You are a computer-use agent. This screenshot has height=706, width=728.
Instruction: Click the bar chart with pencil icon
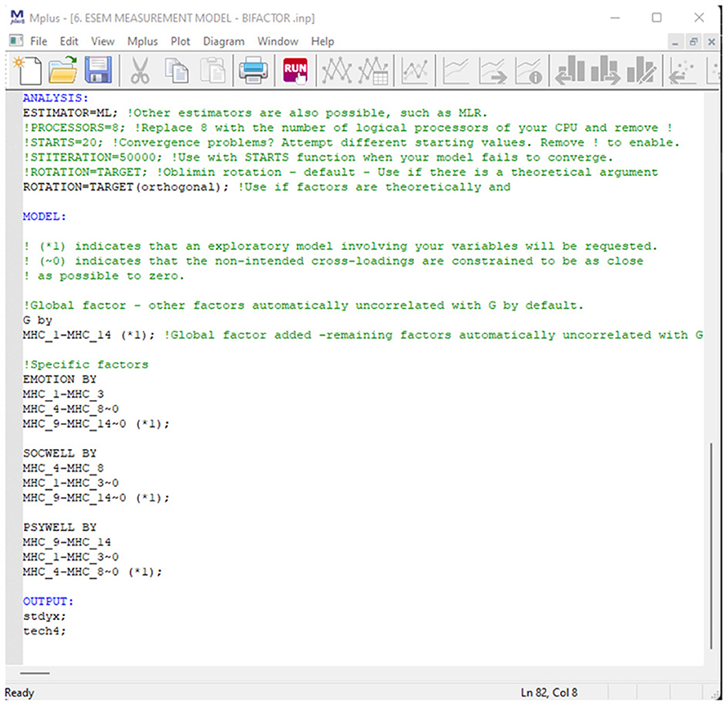(641, 71)
